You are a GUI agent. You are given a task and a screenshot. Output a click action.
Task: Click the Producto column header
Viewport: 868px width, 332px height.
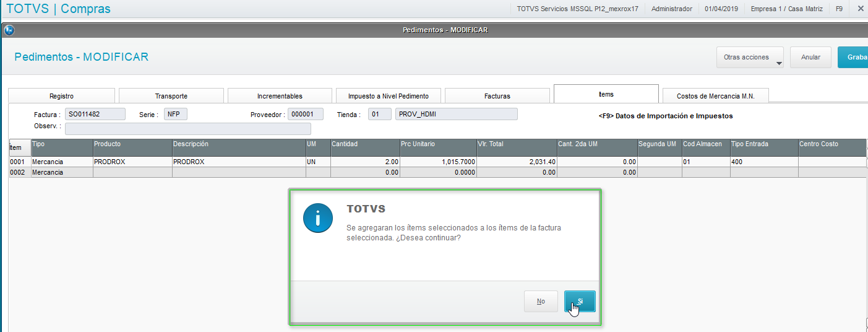coord(132,147)
